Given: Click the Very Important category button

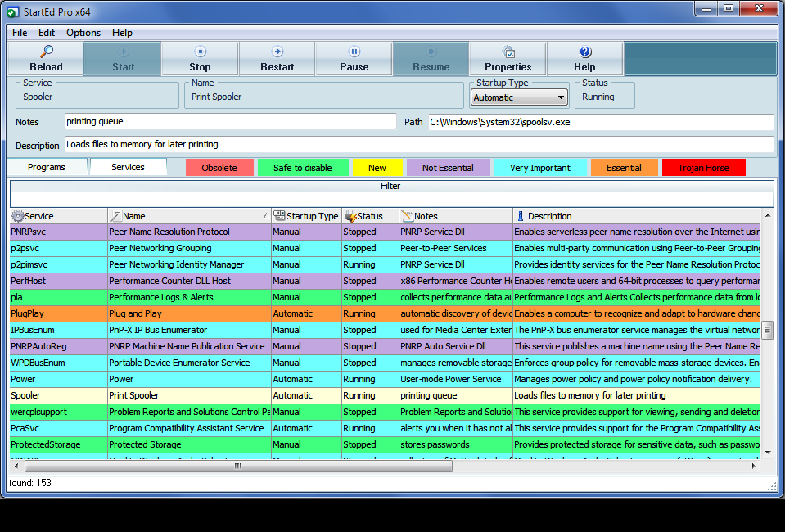Looking at the screenshot, I should 540,167.
